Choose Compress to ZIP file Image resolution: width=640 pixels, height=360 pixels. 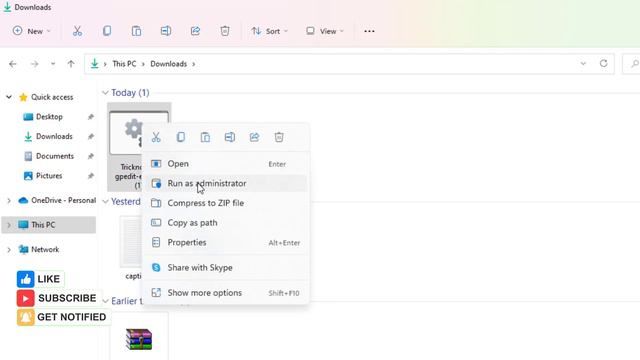click(226, 203)
